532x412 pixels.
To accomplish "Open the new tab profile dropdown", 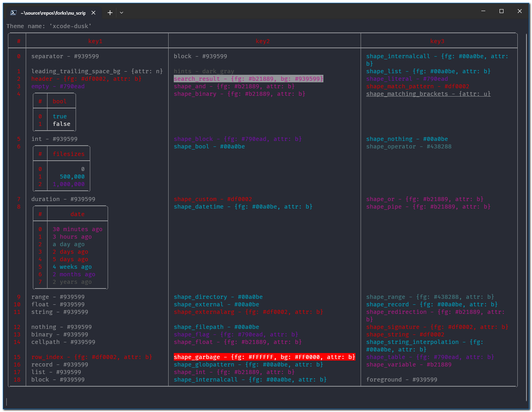I will (122, 13).
